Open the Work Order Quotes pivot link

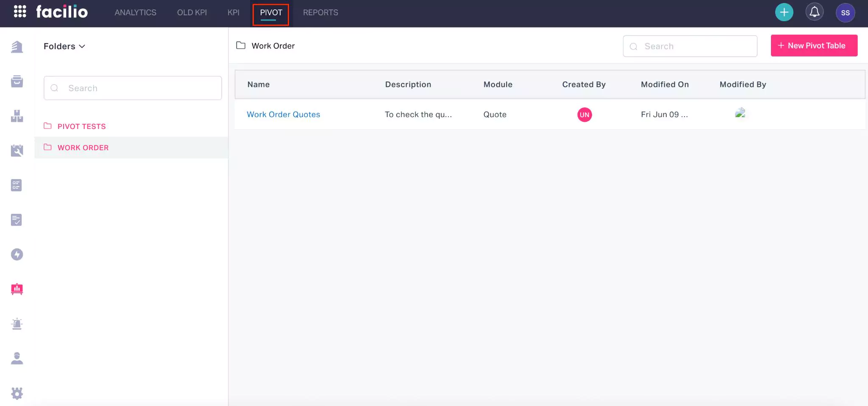[x=284, y=115]
